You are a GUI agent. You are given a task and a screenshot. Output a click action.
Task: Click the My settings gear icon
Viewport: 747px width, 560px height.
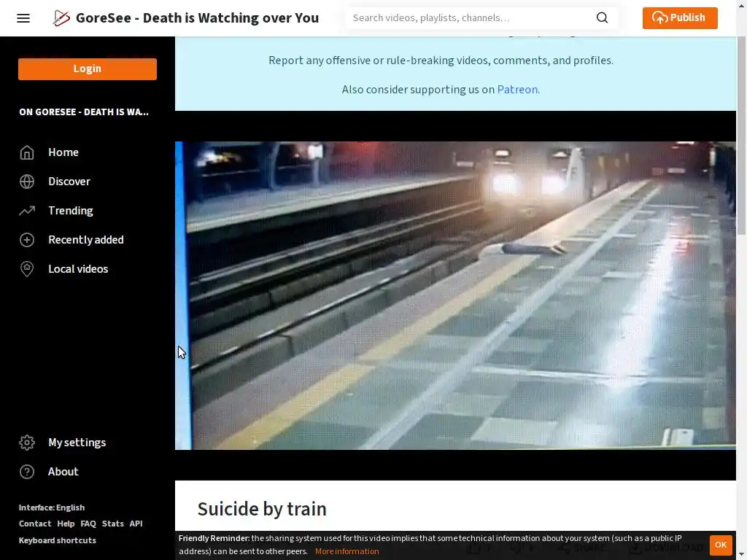coord(27,443)
